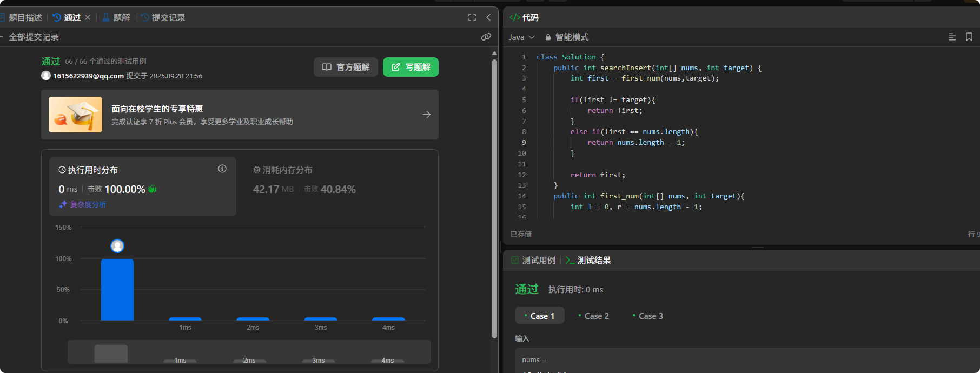Image resolution: width=980 pixels, height=373 pixels.
Task: Click arrow on student offer banner
Action: [x=427, y=115]
